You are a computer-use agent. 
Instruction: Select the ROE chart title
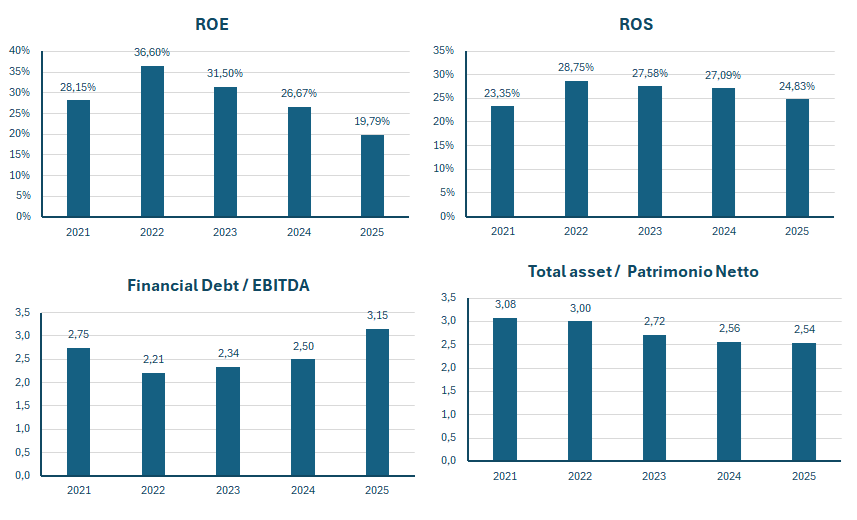coord(212,25)
